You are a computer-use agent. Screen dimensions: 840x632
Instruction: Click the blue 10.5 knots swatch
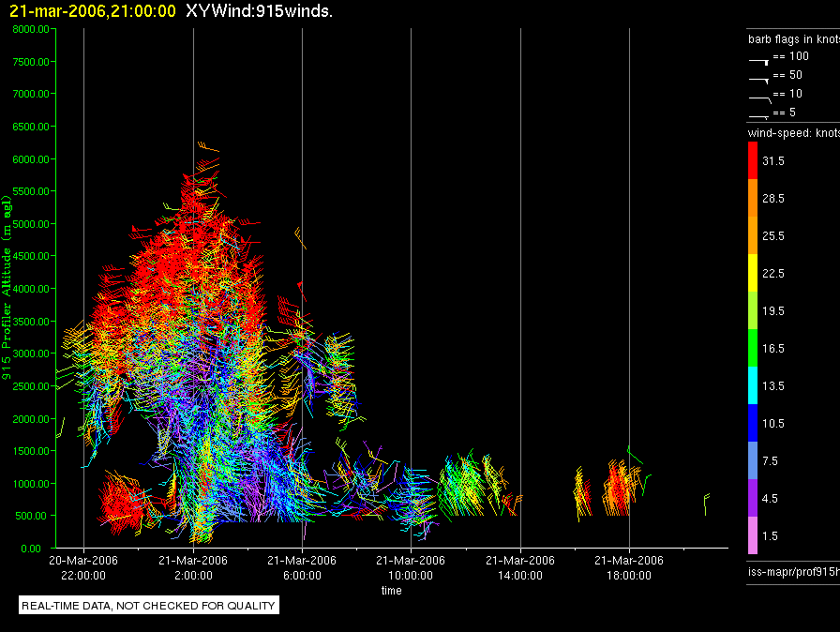pyautogui.click(x=753, y=423)
